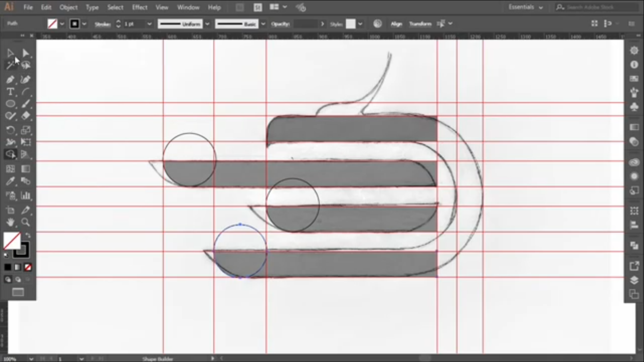Reset to default fill and stroke
Viewport: 644px width, 362px height.
[6, 255]
